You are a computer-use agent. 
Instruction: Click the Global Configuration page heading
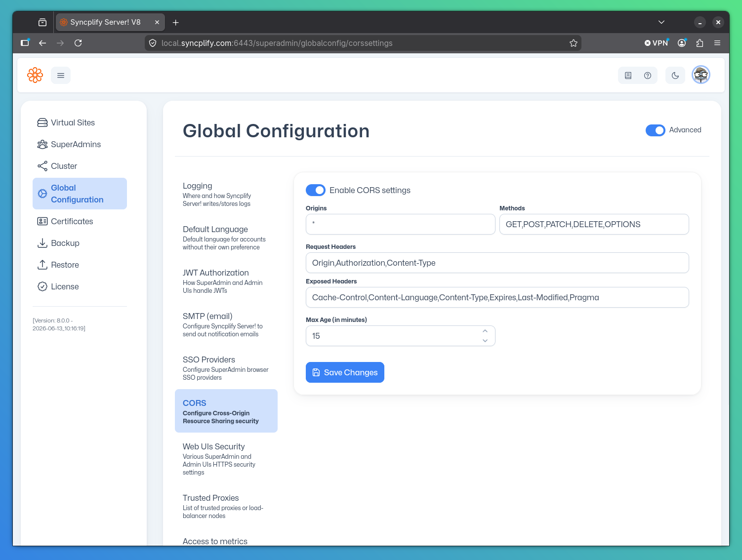[x=276, y=131]
